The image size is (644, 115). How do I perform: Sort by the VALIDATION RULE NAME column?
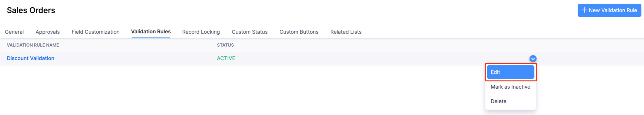pyautogui.click(x=33, y=45)
